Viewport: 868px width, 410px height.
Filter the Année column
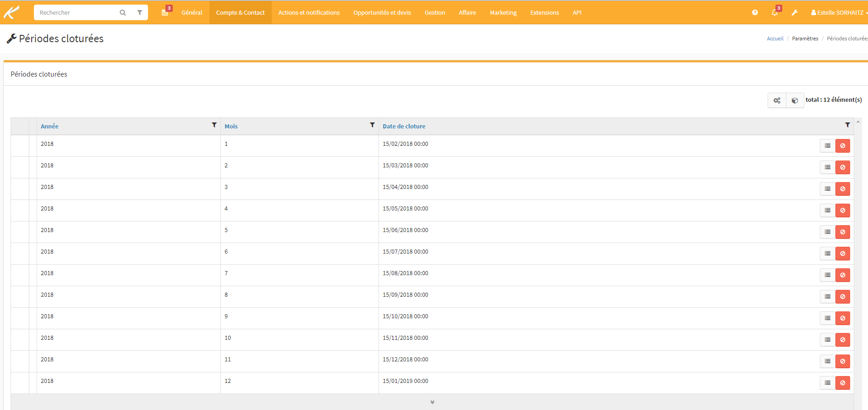tap(214, 125)
